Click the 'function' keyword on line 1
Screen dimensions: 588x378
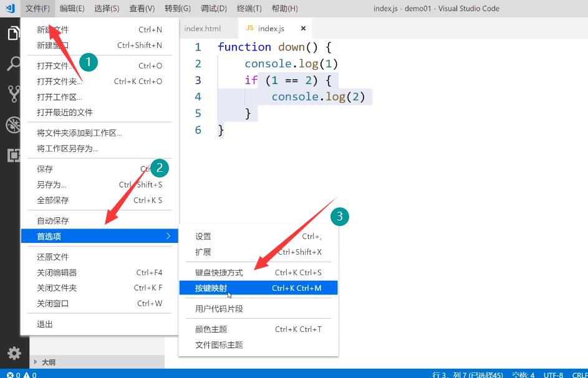244,47
